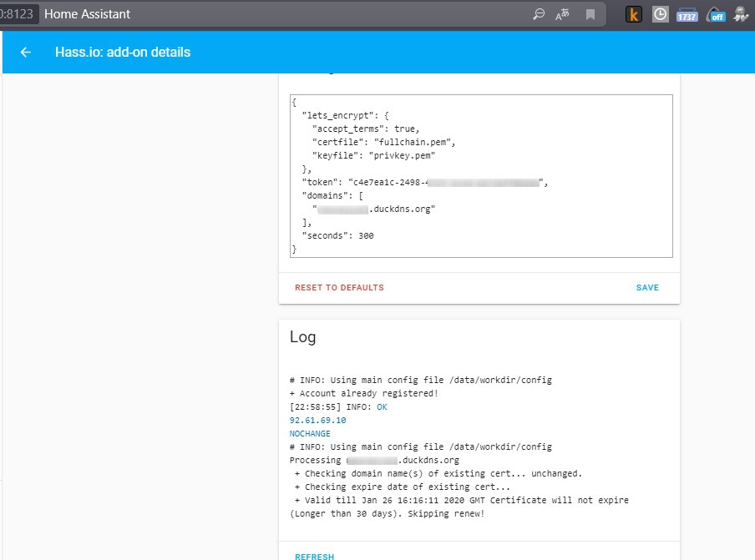
Task: Click the '"lets_encrypt": {' config line
Action: point(345,115)
